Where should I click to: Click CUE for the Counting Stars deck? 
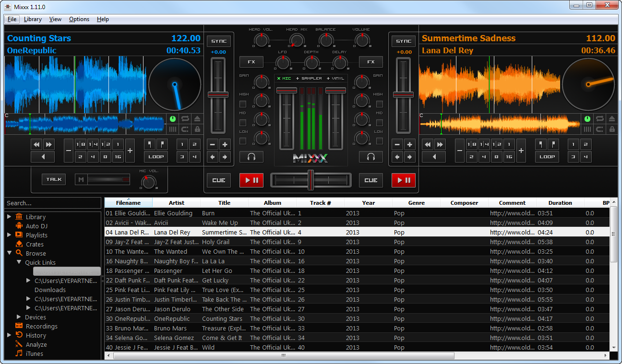(218, 180)
